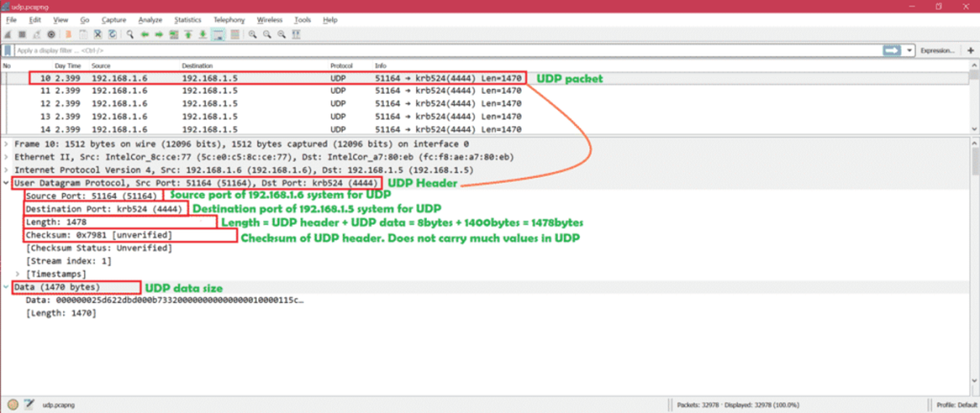
Task: Open capture options gear icon
Action: 52,33
